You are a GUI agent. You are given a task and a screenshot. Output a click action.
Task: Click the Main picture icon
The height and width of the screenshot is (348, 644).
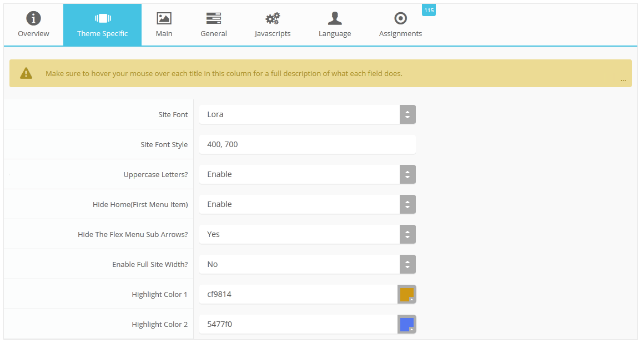164,18
